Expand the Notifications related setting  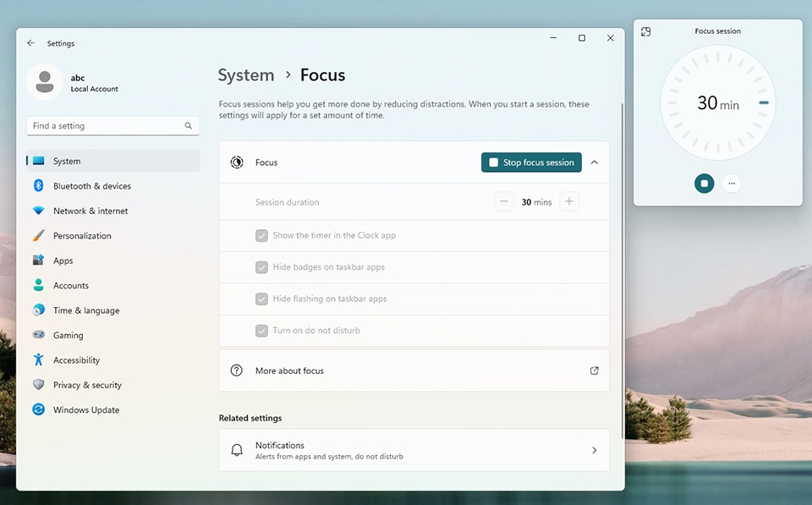click(595, 450)
